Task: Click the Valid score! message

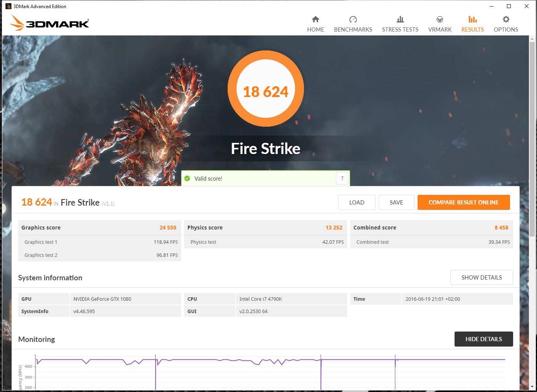Action: pos(208,178)
